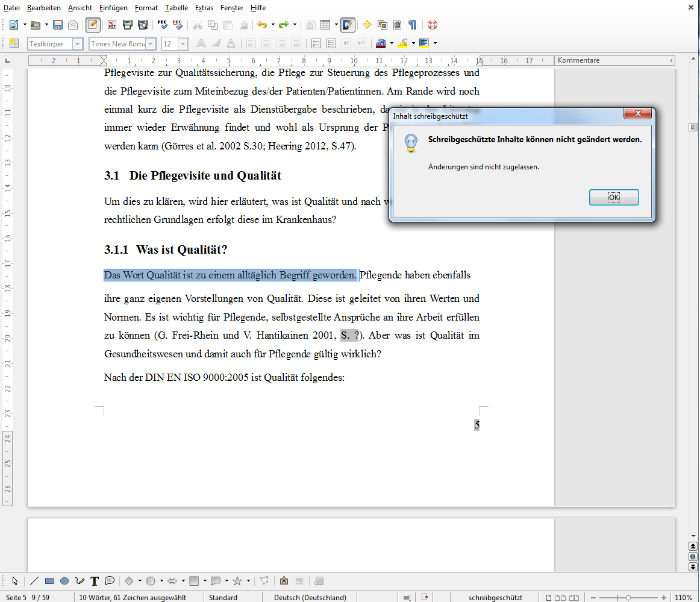This screenshot has width=700, height=602.
Task: Open the New Document type dropdown arrow
Action: (25, 25)
